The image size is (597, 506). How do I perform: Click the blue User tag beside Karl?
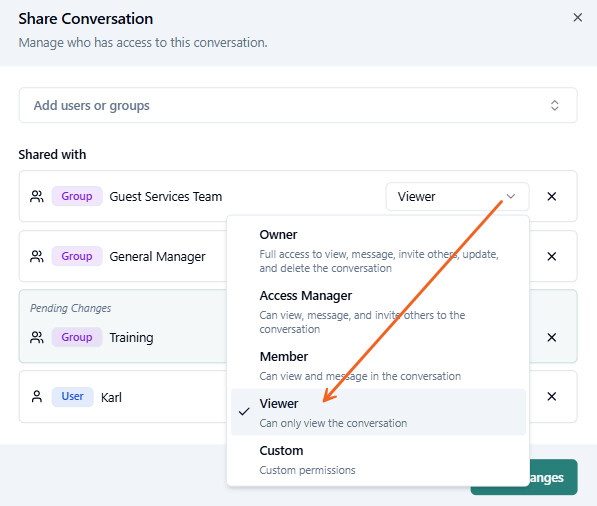[72, 397]
